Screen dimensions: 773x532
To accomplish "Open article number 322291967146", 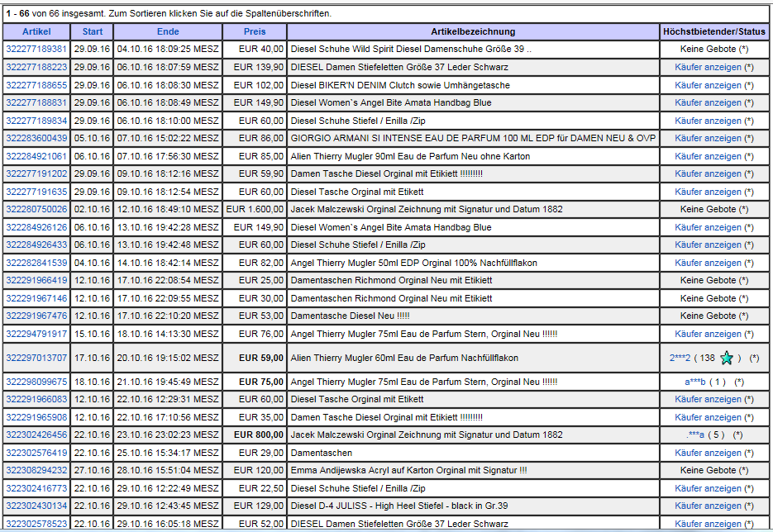I will [x=36, y=298].
